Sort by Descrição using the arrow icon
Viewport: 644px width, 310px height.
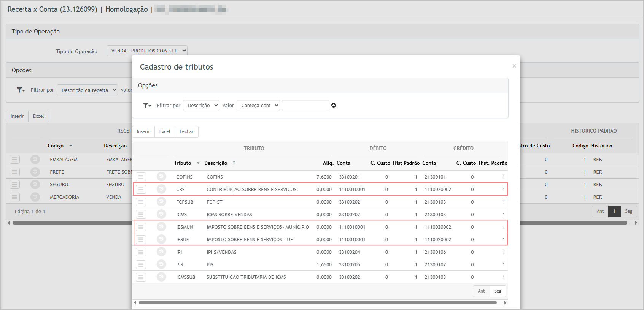[234, 163]
